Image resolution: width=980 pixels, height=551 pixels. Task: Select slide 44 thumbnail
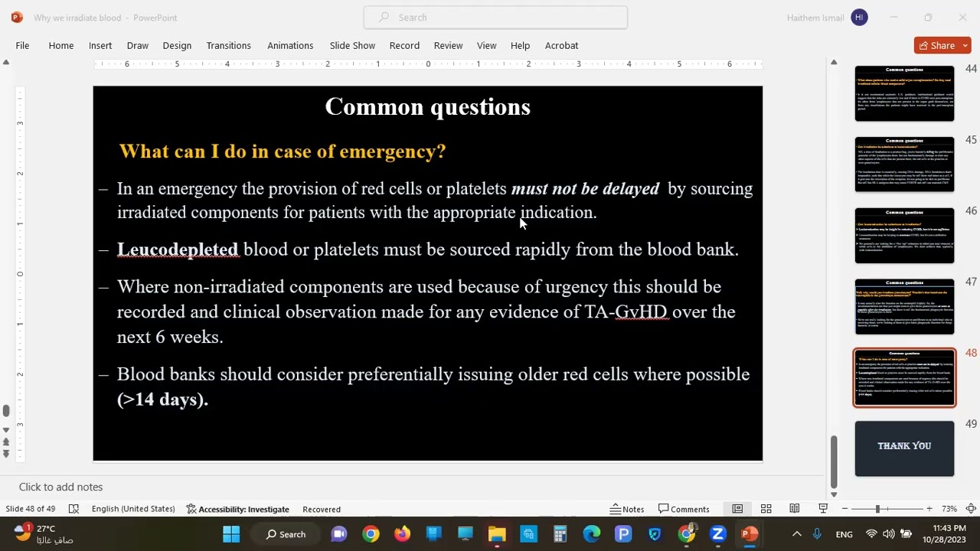904,93
